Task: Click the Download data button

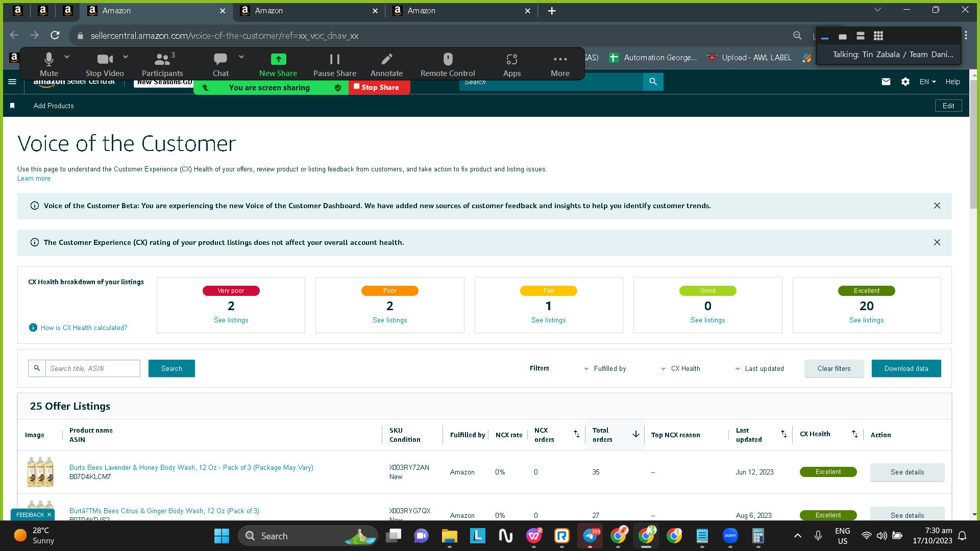Action: click(x=906, y=368)
